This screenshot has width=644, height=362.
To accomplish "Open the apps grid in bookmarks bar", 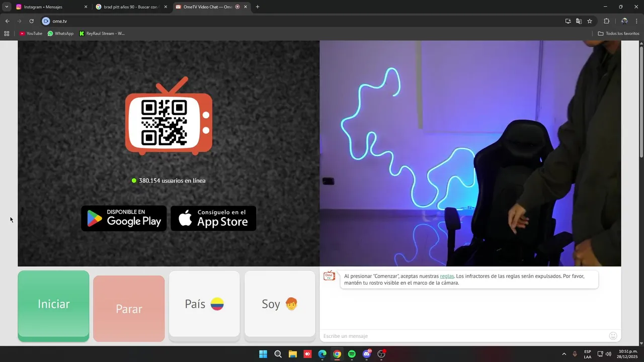I will [x=7, y=34].
